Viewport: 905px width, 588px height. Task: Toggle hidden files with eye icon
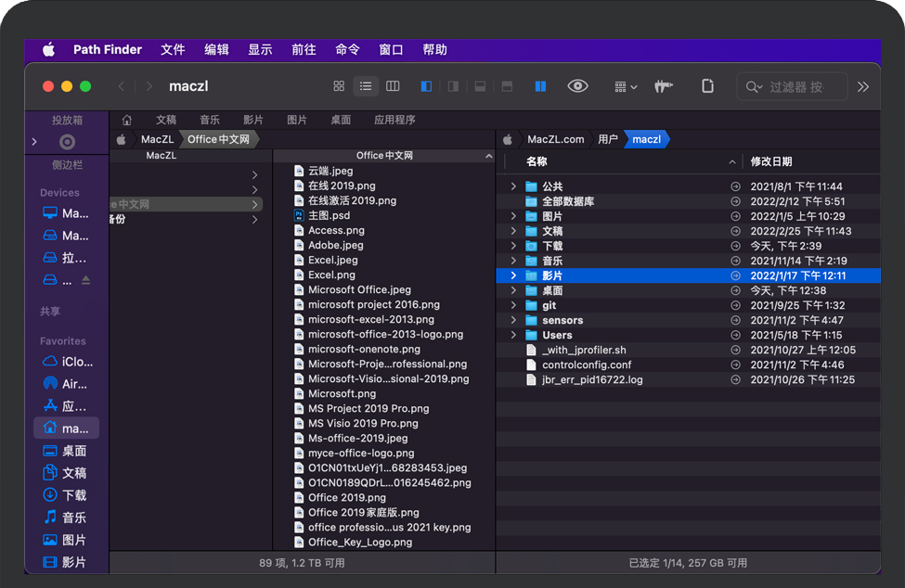(577, 86)
